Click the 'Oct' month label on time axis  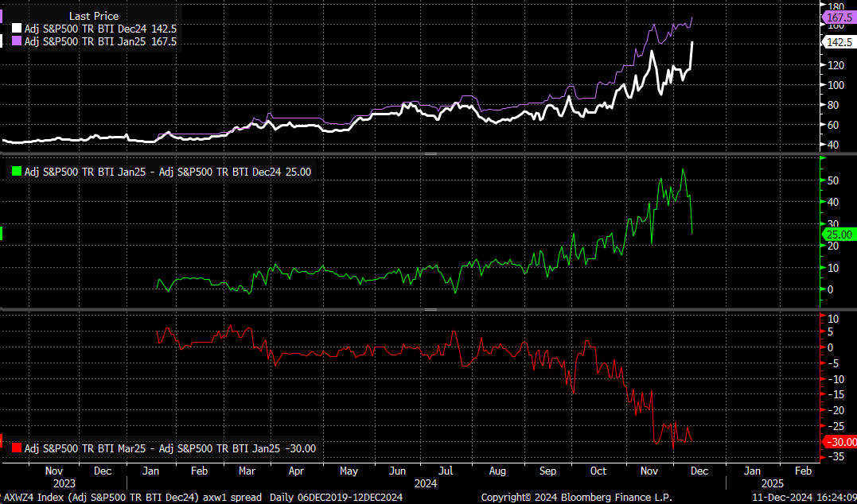(599, 470)
